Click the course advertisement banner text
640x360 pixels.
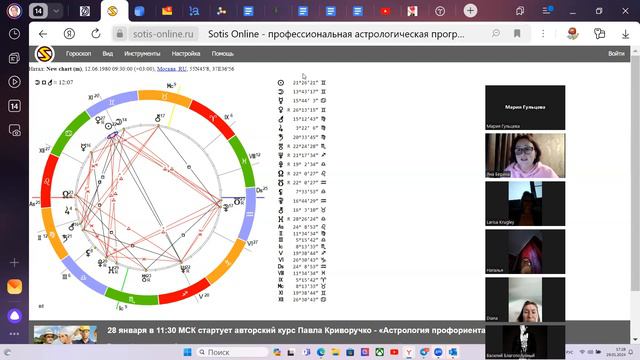point(296,330)
